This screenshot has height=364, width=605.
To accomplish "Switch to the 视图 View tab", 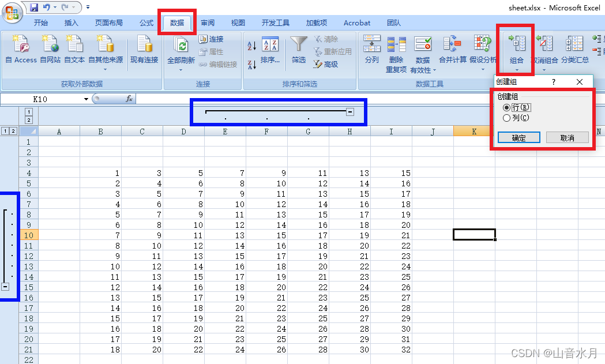I will [x=238, y=22].
